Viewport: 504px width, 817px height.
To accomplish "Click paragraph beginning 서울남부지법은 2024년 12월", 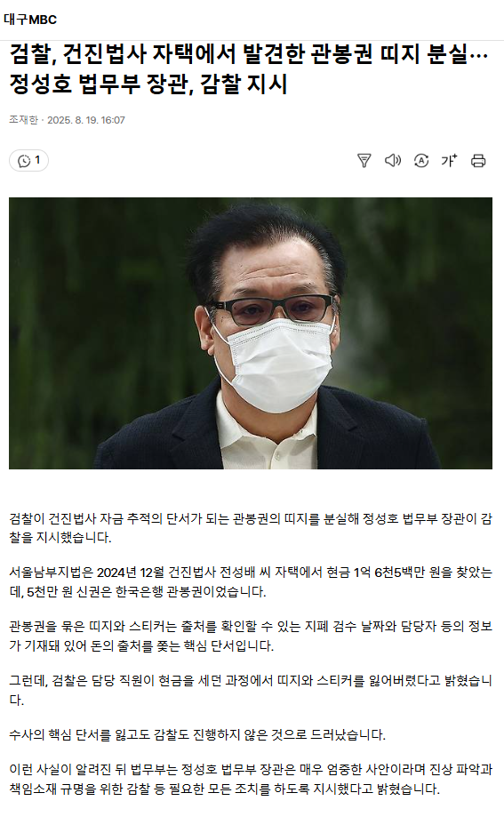I will [251, 582].
